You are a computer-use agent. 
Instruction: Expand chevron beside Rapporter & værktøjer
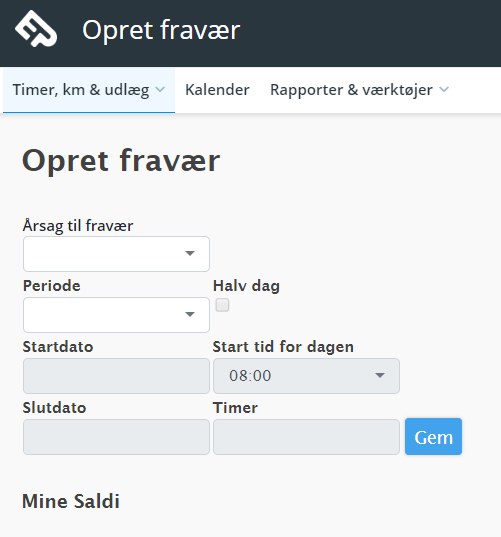[x=444, y=90]
